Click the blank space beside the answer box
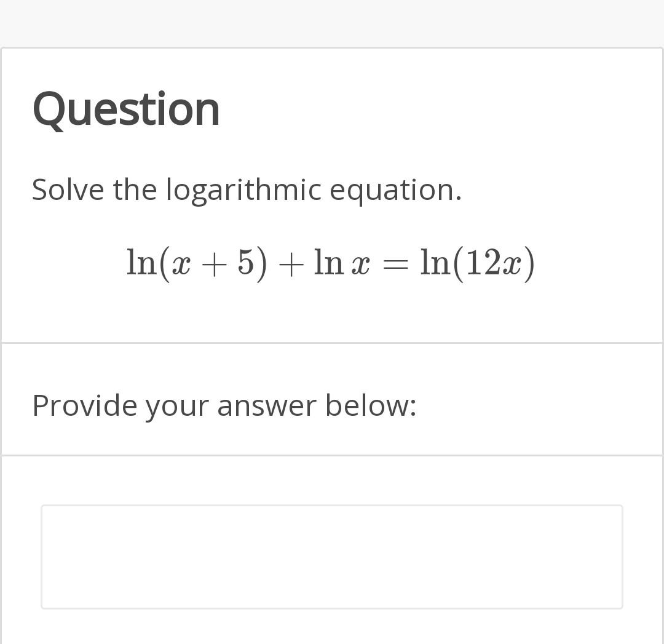664x644 pixels. (x=642, y=557)
